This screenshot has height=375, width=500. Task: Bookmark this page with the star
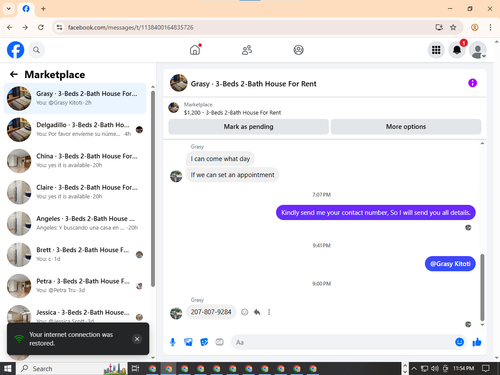click(x=453, y=27)
